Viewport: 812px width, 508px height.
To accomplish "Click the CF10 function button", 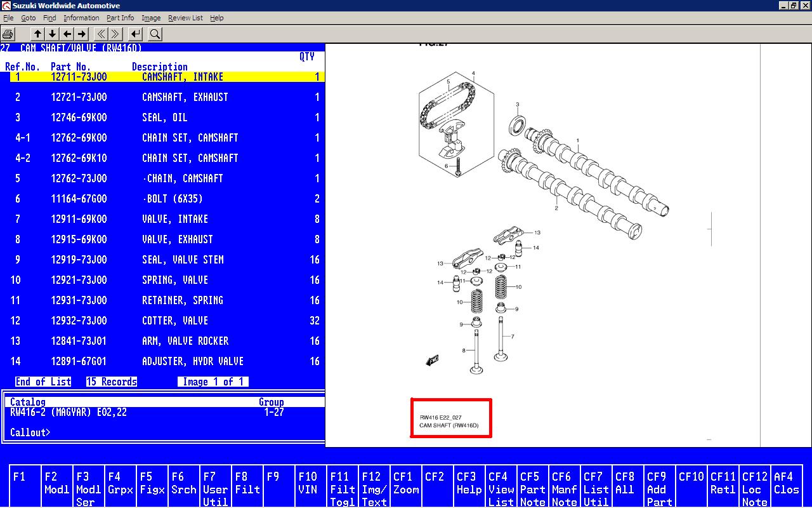I will (692, 486).
